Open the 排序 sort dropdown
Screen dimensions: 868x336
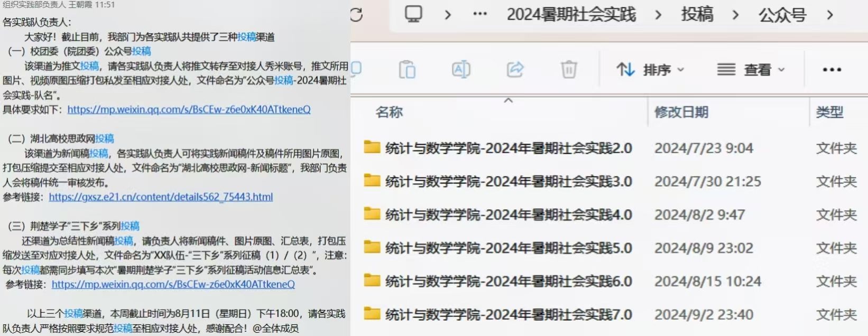coord(650,70)
